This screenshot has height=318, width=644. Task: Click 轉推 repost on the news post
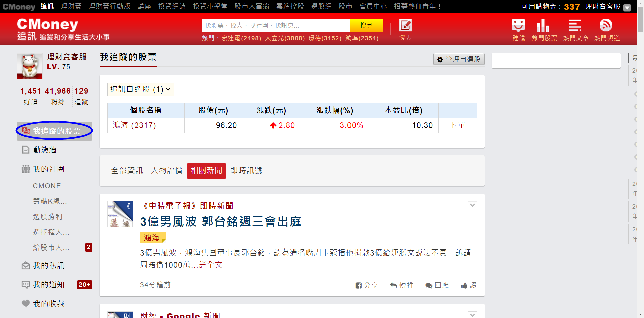(x=401, y=285)
